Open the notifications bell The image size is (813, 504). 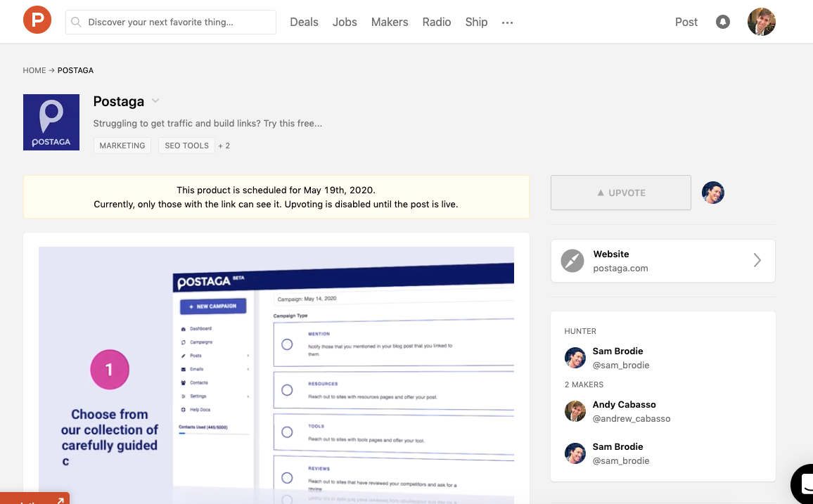point(723,22)
